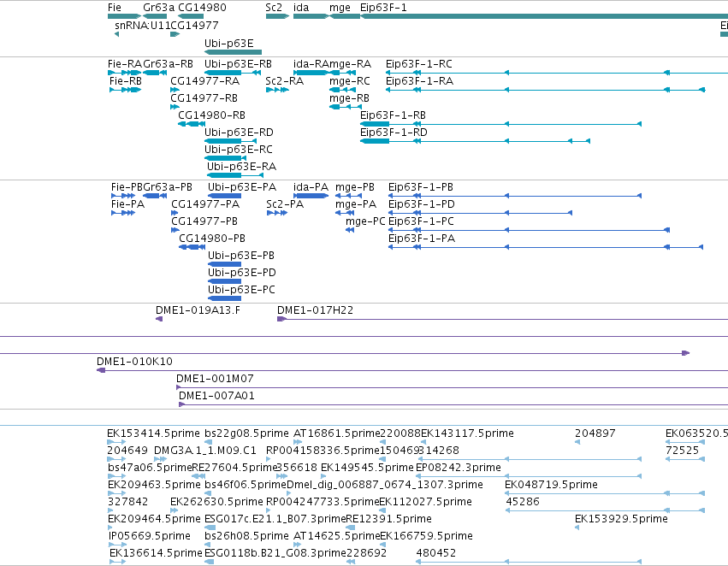Click protein Ubi-p63E-PA label

(242, 187)
